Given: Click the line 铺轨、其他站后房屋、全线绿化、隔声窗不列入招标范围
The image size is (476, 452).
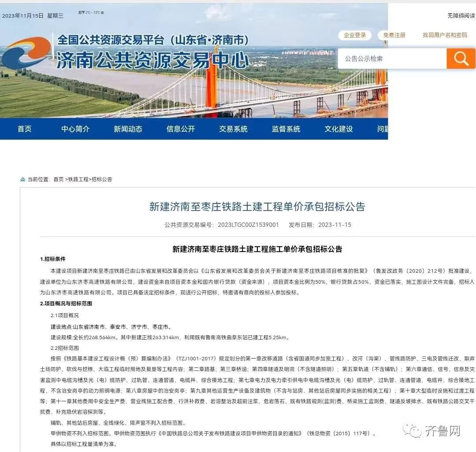Looking at the screenshot, I should (118, 423).
